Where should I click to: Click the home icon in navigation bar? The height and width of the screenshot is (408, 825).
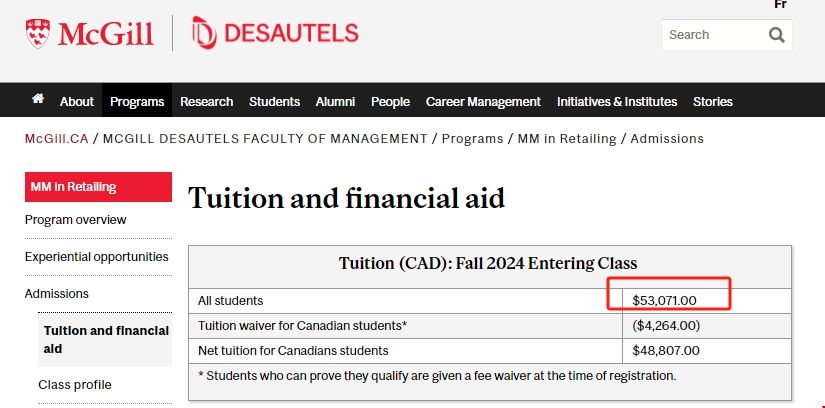(38, 100)
